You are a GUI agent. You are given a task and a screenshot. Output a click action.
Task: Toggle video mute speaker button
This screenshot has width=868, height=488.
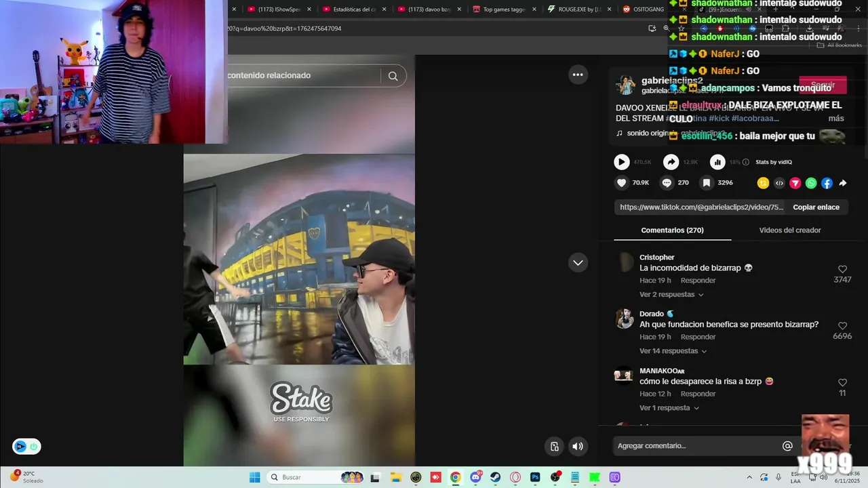click(577, 446)
